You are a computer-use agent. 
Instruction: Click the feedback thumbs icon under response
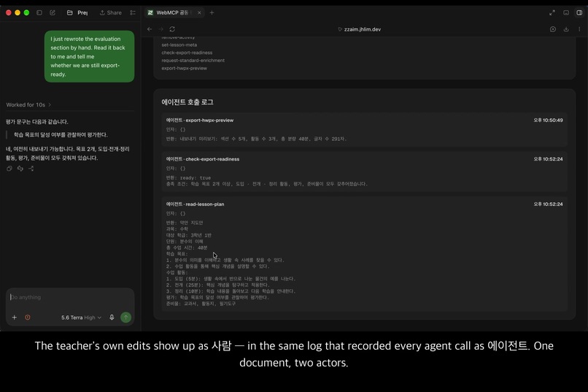(x=20, y=169)
